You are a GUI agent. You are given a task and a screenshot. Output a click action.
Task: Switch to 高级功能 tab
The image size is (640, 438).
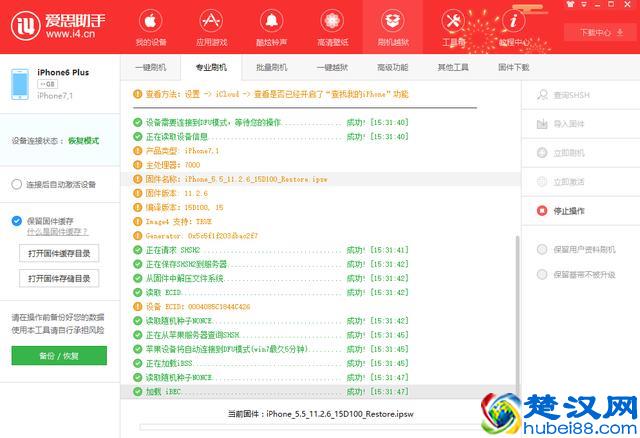click(x=393, y=67)
